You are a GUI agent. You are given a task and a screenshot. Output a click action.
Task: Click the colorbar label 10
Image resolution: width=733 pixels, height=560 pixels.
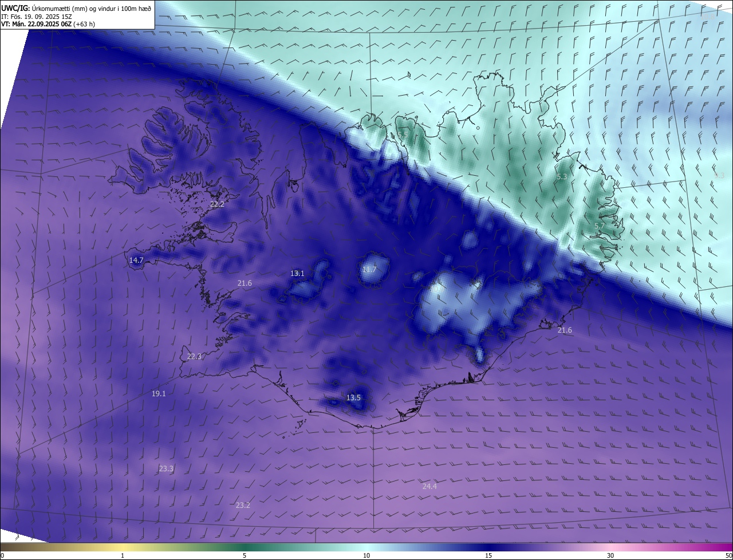point(366,555)
